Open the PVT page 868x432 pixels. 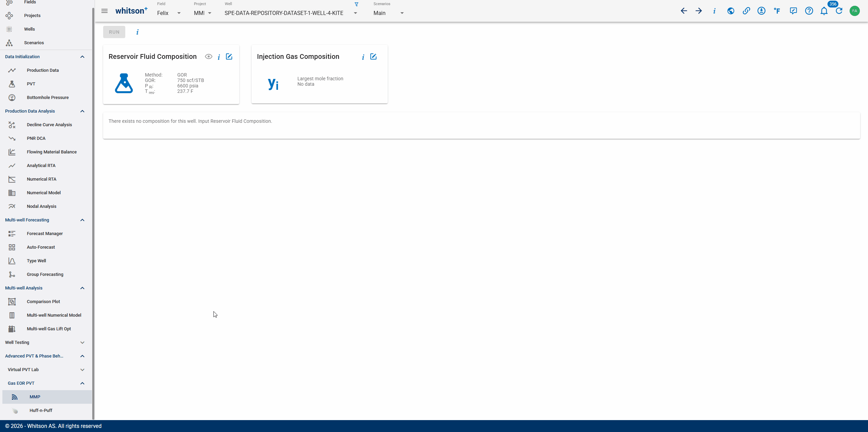click(x=46, y=84)
